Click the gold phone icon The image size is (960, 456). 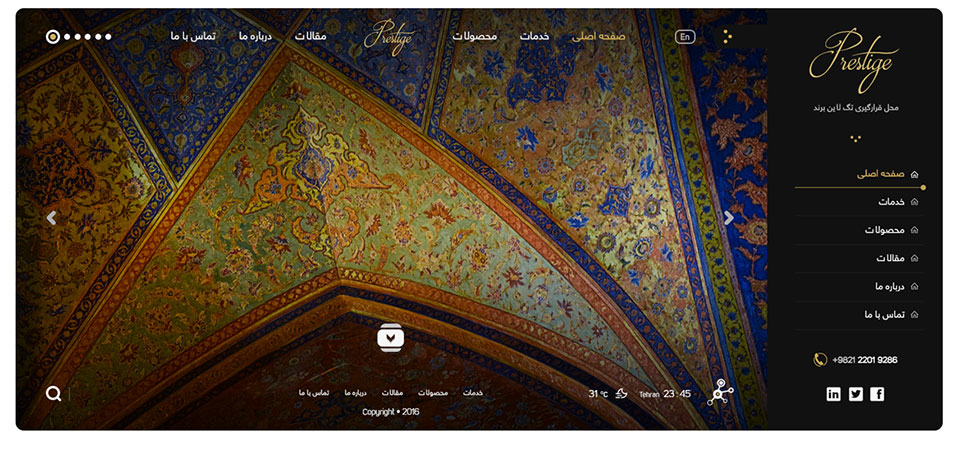(x=820, y=360)
